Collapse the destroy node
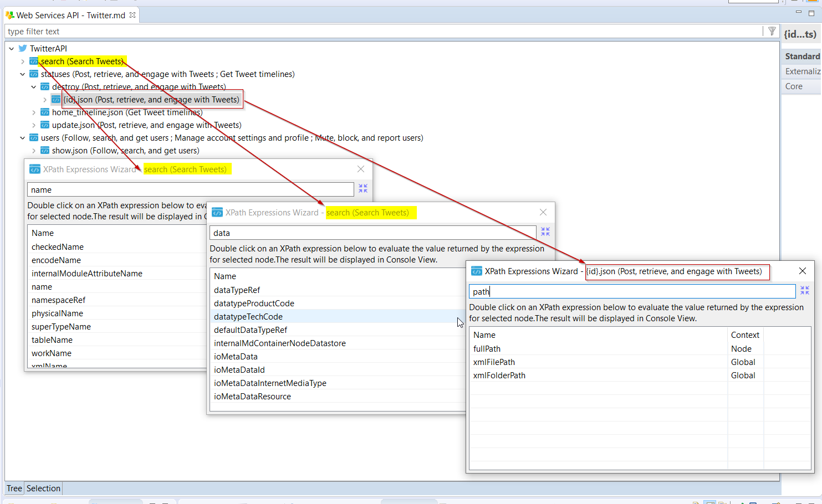The image size is (822, 504). 34,87
